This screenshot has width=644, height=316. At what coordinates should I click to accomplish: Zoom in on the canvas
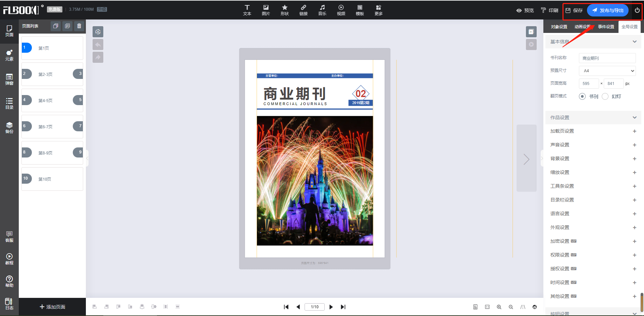(x=499, y=307)
